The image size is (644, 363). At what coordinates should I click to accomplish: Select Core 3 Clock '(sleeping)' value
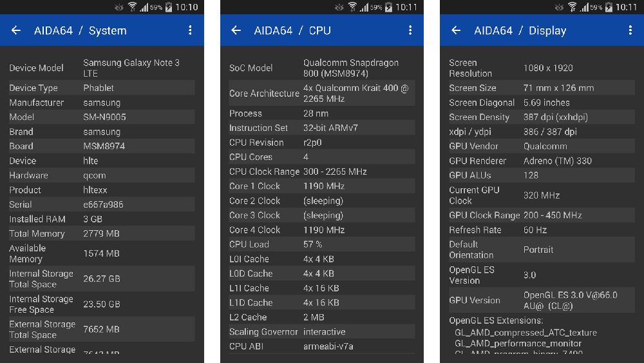pos(323,215)
